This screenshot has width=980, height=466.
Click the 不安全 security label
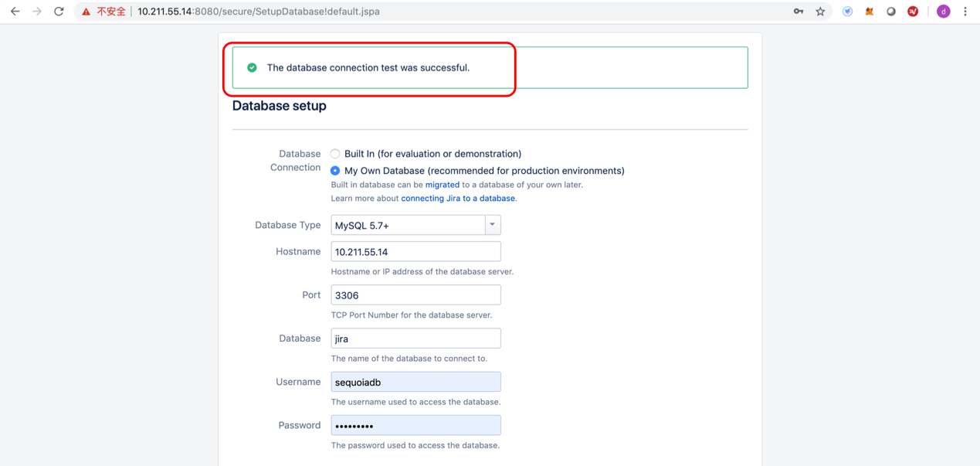[111, 12]
